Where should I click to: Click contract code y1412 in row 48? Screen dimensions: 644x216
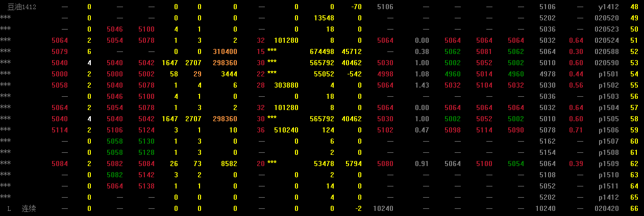click(x=608, y=7)
